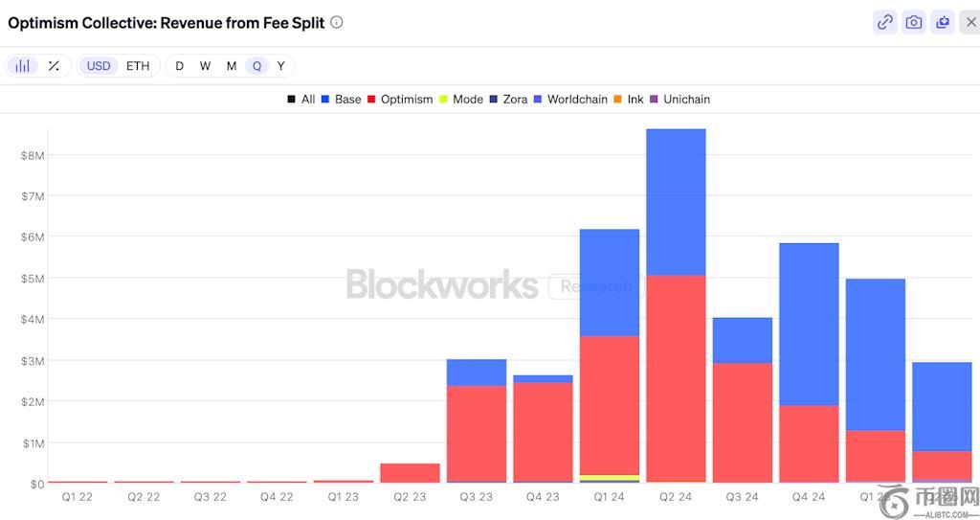Click the Q2 24 blue Base bar segment
Viewport: 980px width, 520px height.
click(676, 201)
